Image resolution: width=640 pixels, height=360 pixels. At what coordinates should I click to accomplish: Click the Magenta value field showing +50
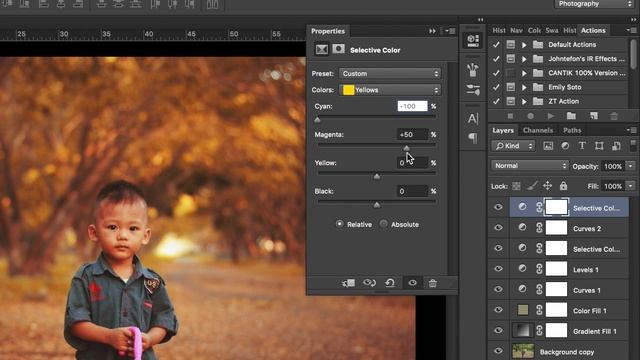[x=412, y=134]
